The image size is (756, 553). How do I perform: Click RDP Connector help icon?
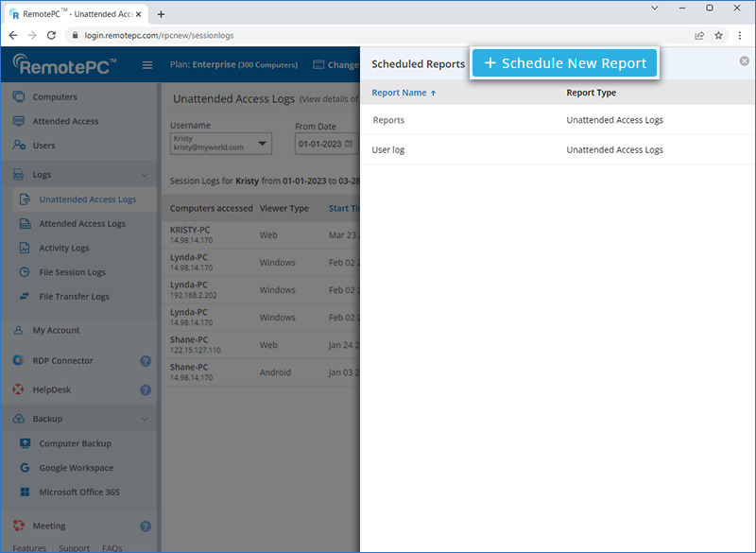click(146, 361)
